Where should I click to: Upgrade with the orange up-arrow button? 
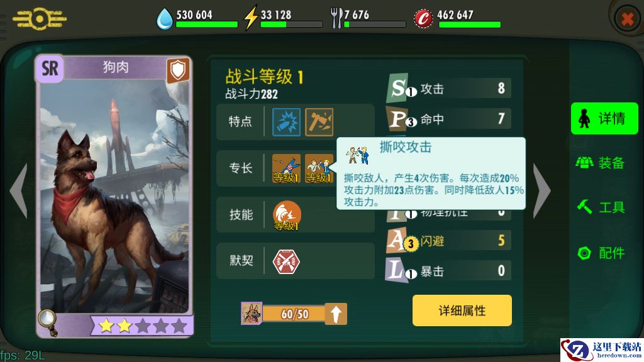336,314
